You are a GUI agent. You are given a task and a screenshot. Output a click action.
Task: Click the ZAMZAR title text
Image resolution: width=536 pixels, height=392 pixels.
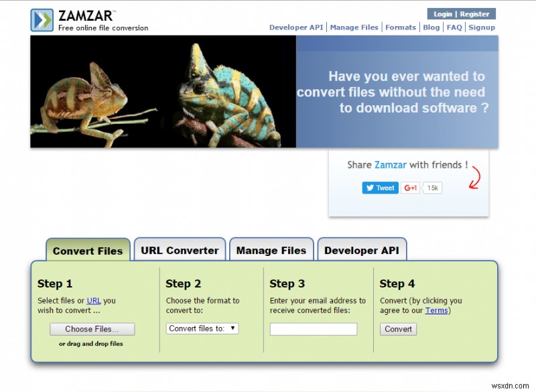tap(86, 15)
